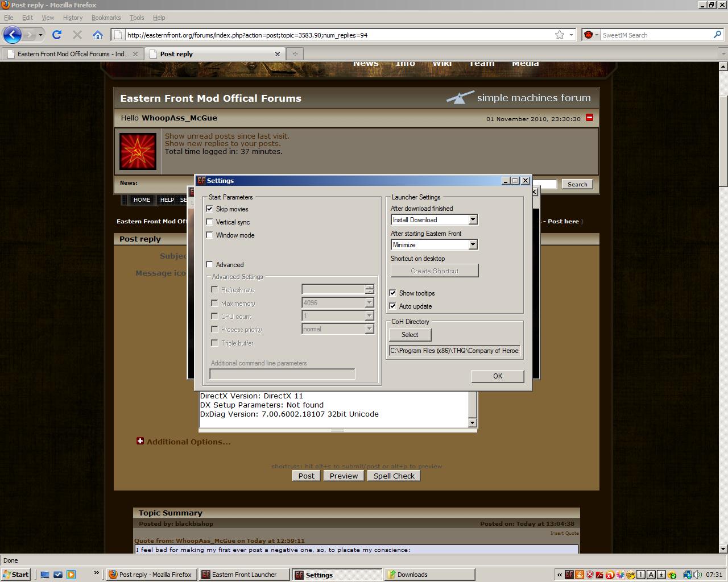The height and width of the screenshot is (582, 728).
Task: Open the volume speaker tray icon
Action: pyautogui.click(x=698, y=575)
